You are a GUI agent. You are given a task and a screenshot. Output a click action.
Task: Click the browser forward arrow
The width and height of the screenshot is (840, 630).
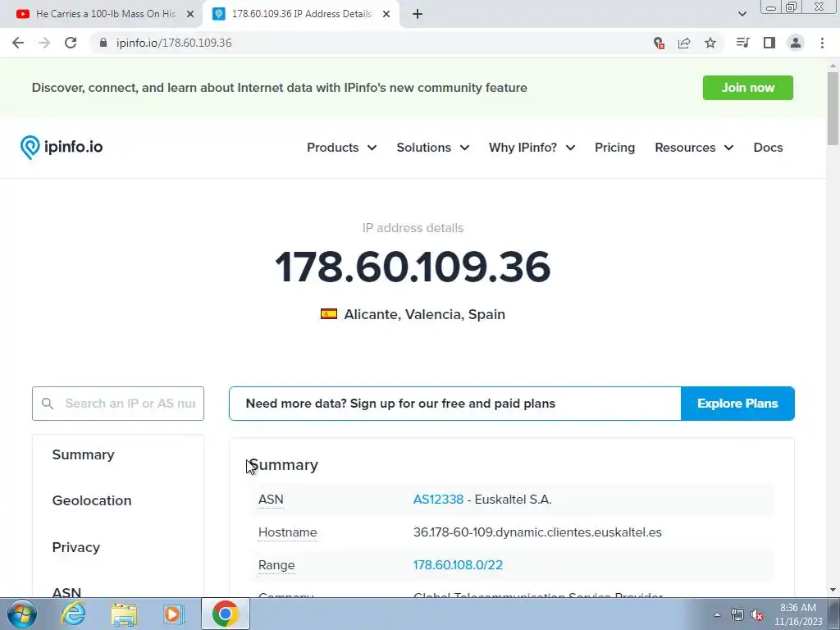coord(44,43)
